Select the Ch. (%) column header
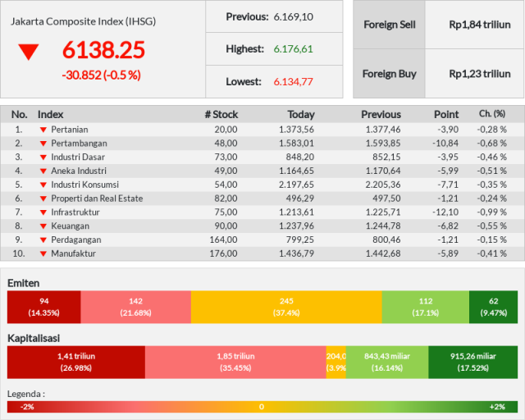The width and height of the screenshot is (525, 420). (492, 114)
